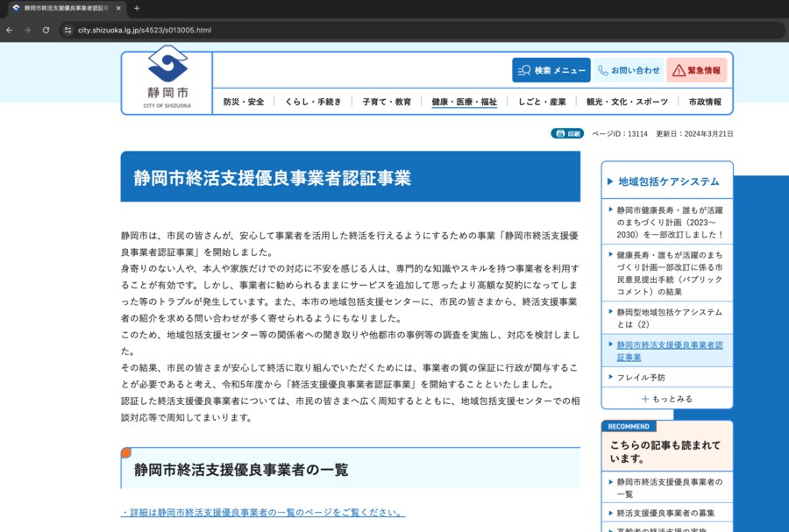The height and width of the screenshot is (532, 789).
Task: Open 地域包括ケアシステム sidebar heading
Action: [668, 182]
